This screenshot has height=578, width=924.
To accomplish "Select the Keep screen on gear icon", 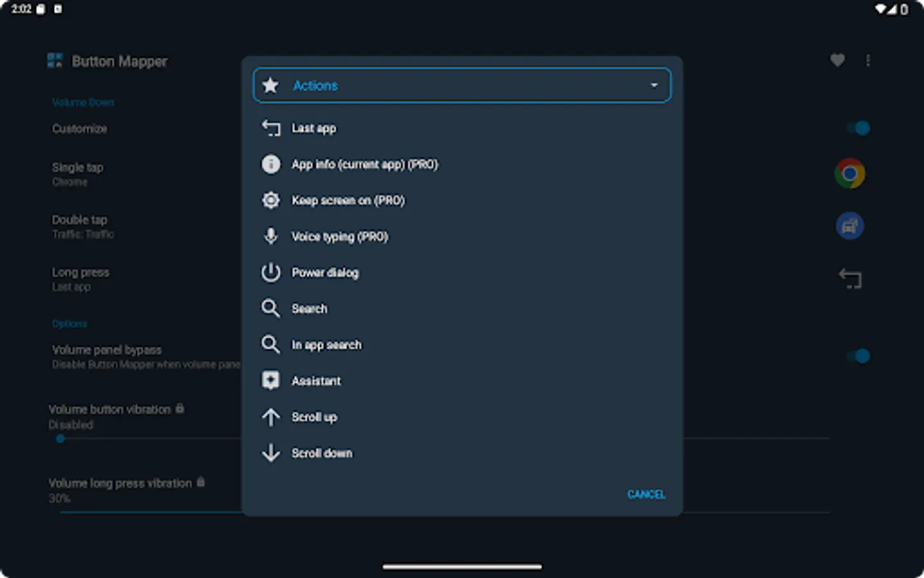I will [271, 200].
